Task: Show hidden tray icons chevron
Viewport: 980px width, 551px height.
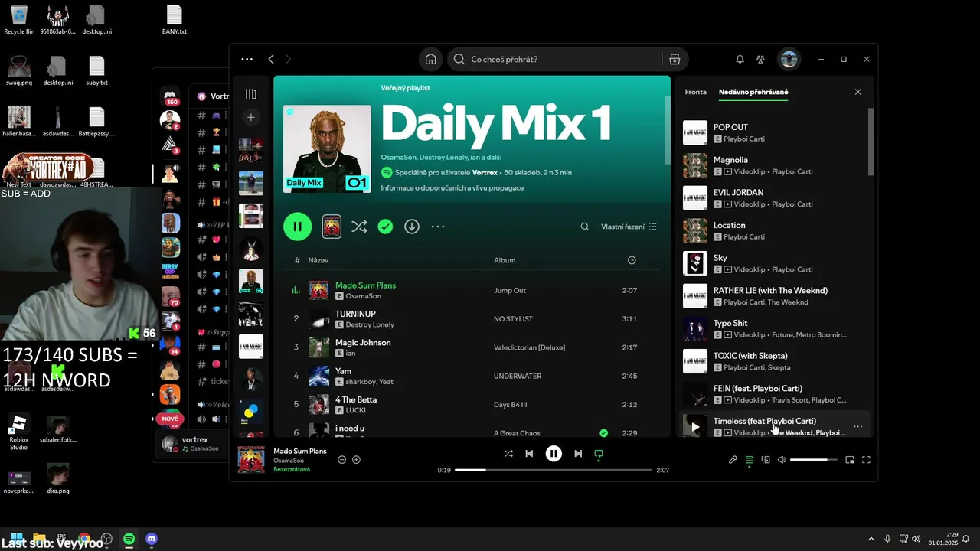Action: (x=871, y=539)
